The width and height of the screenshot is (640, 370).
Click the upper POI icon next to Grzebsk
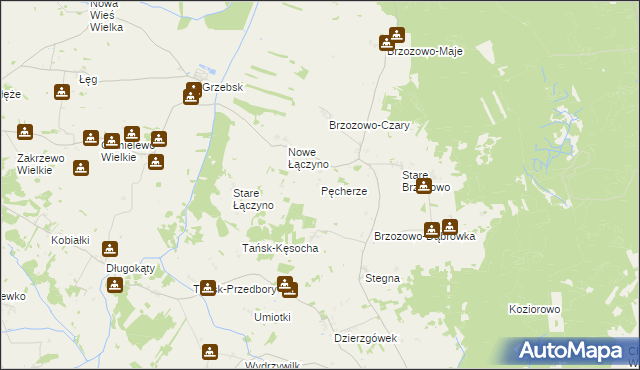click(x=194, y=90)
